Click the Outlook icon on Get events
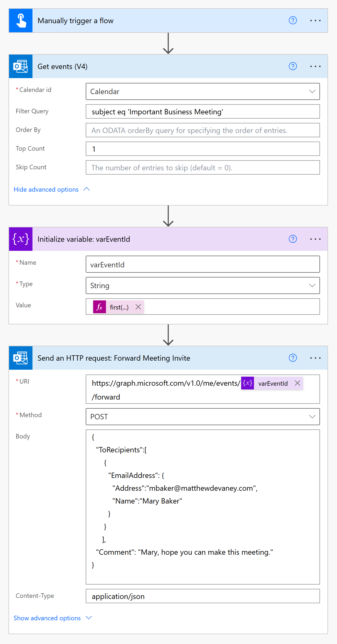Viewport: 337px width, 644px height. click(x=21, y=66)
